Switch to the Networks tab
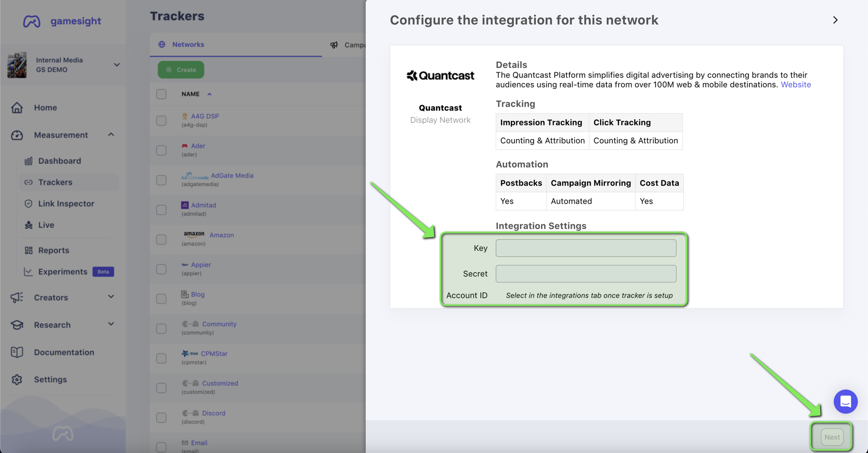868x453 pixels. point(236,45)
